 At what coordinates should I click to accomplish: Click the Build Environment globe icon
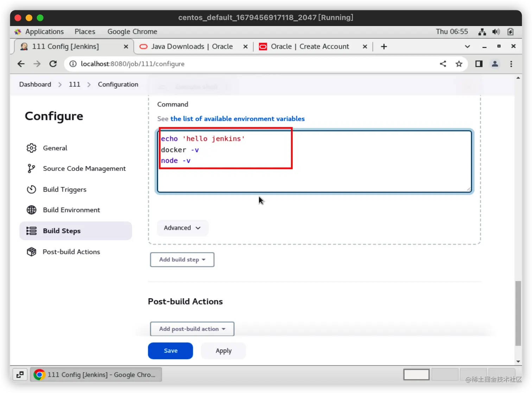coord(32,210)
